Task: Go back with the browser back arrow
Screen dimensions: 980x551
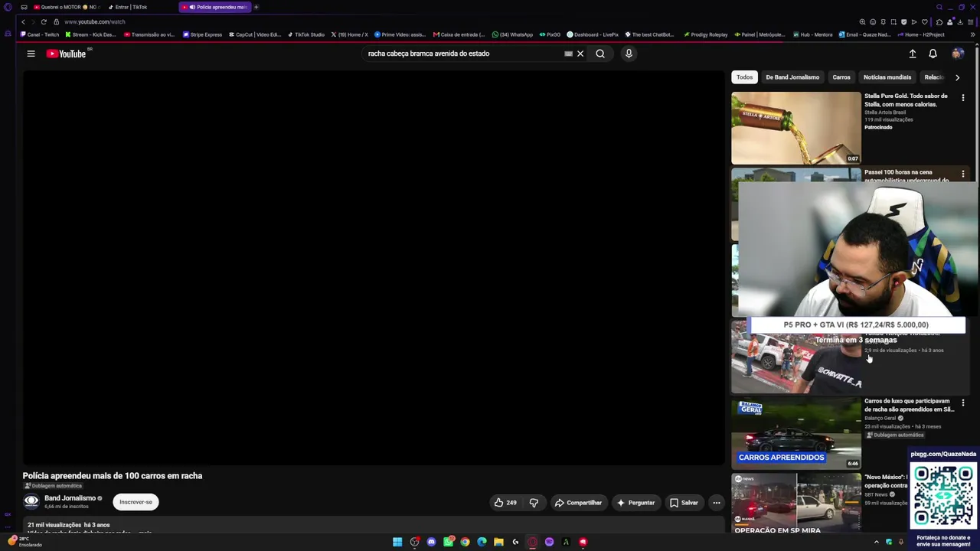Action: coord(24,21)
